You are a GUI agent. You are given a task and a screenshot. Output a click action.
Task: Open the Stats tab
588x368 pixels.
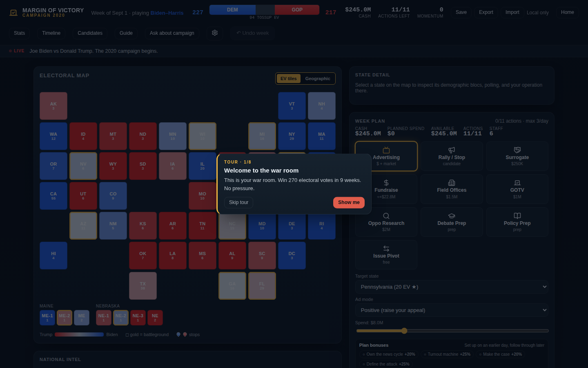19,33
